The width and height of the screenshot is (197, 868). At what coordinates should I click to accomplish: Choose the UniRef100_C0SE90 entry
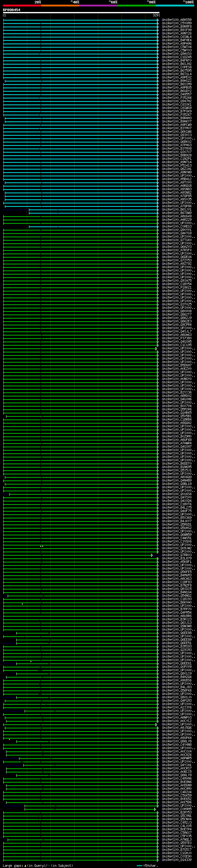click(177, 856)
